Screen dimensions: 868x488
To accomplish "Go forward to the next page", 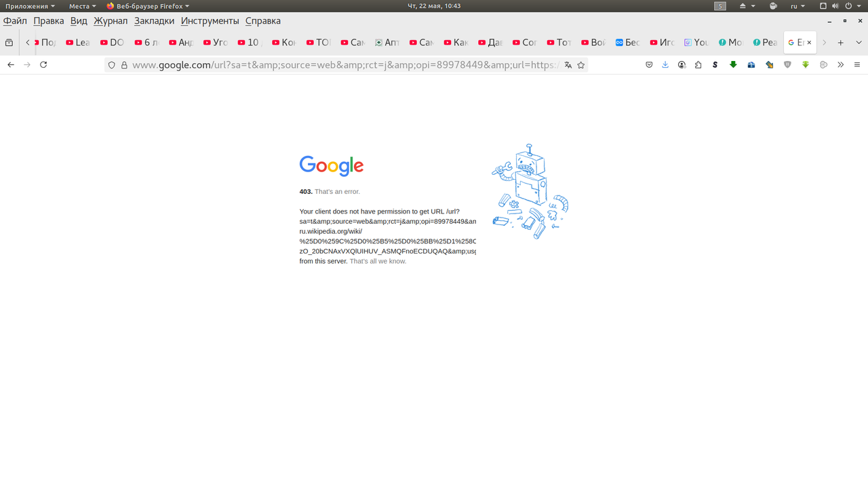I will 27,65.
